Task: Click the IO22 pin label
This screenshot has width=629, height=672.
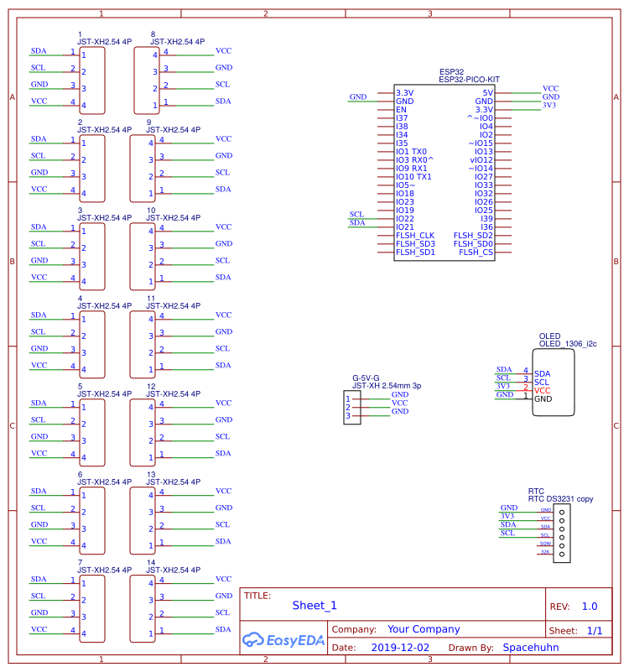Action: coord(405,219)
